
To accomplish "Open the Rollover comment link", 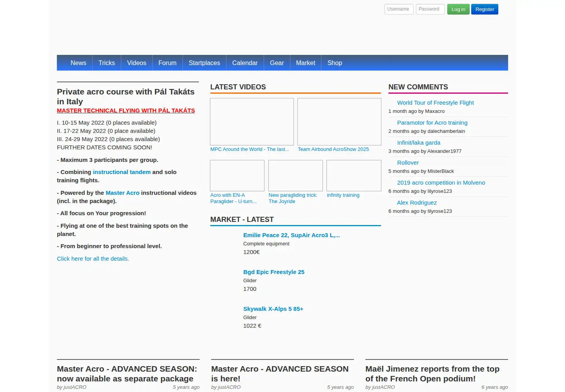I will point(408,163).
